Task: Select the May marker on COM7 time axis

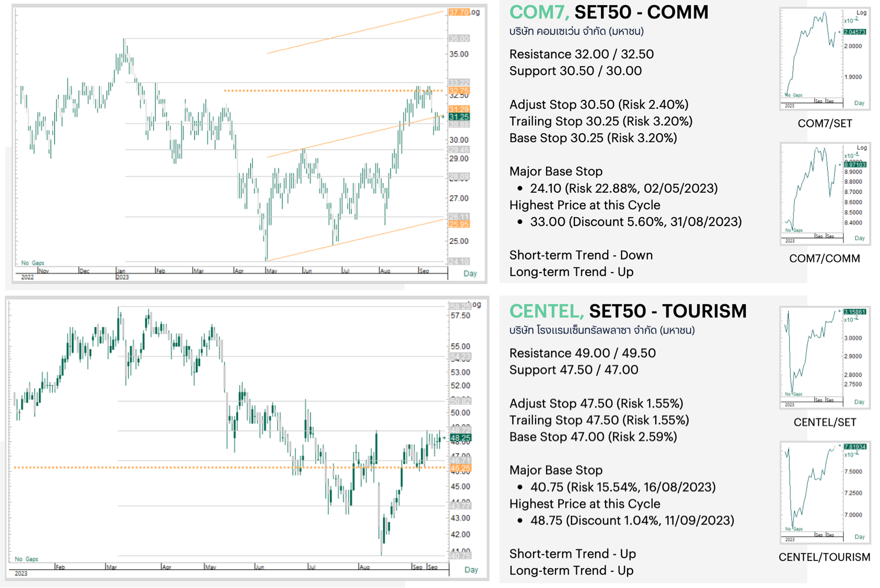Action: coord(272,271)
